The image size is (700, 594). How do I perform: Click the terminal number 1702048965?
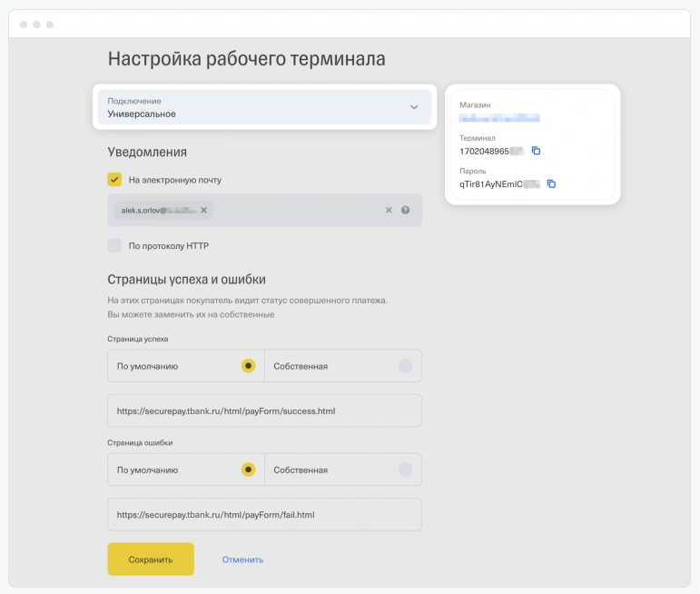(x=485, y=152)
